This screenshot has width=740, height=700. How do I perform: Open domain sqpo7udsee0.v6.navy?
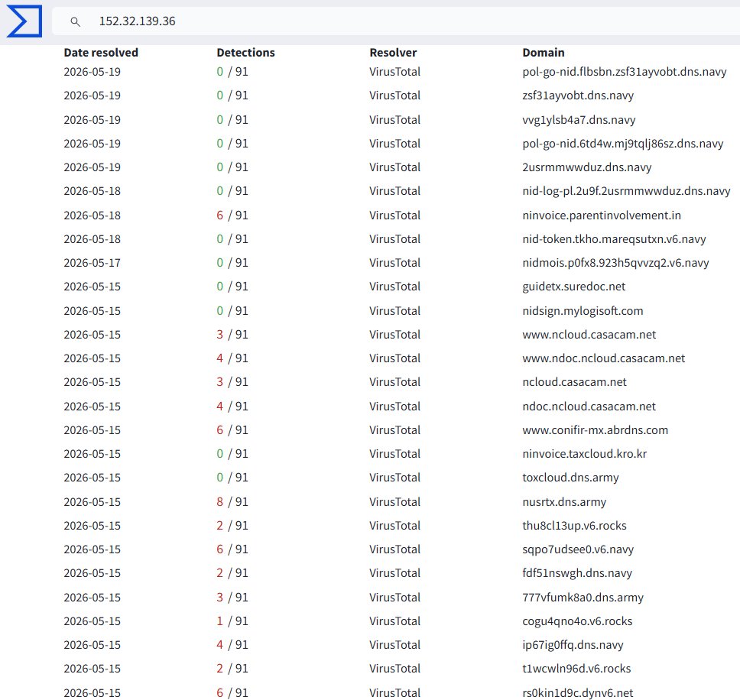[578, 549]
